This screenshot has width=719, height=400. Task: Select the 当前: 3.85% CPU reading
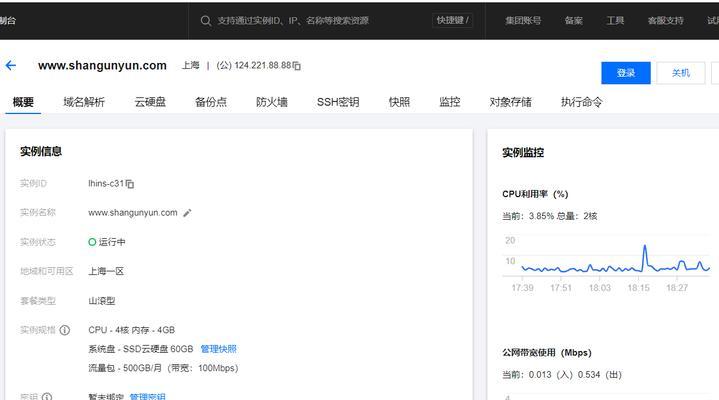click(x=528, y=216)
